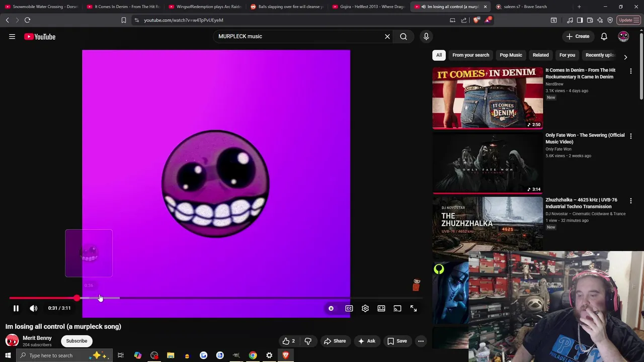Go to the YouTube home logo

(40, 36)
